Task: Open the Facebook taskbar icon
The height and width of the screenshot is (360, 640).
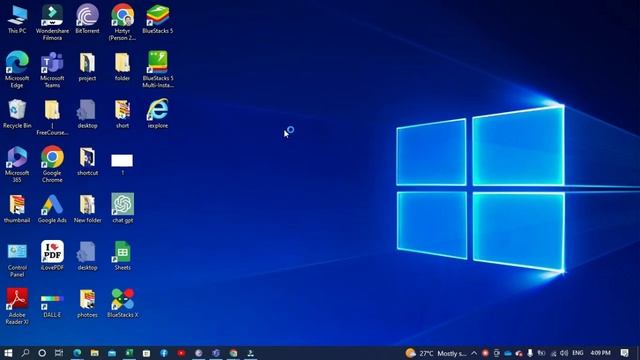Action: coord(164,353)
